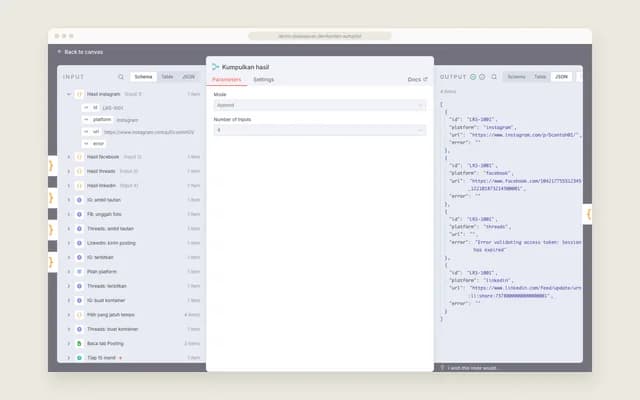The width and height of the screenshot is (640, 400).
Task: Click the Hasil threads node icon
Action: [x=79, y=171]
